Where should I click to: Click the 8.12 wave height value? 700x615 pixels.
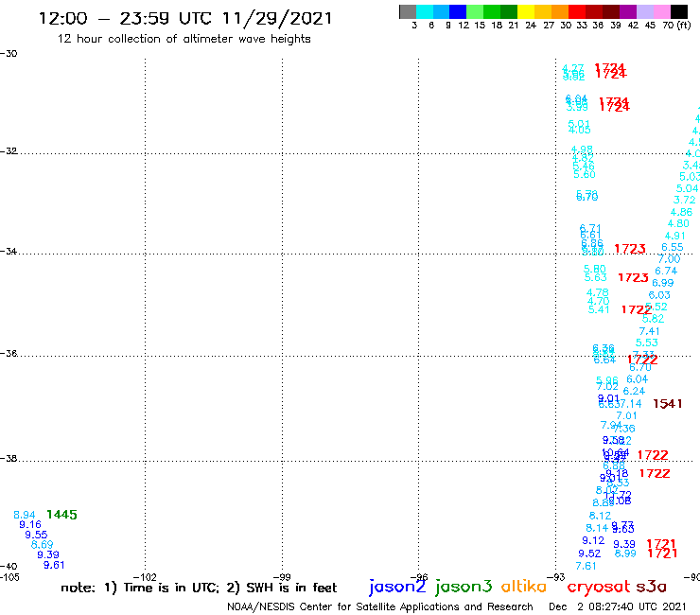600,516
